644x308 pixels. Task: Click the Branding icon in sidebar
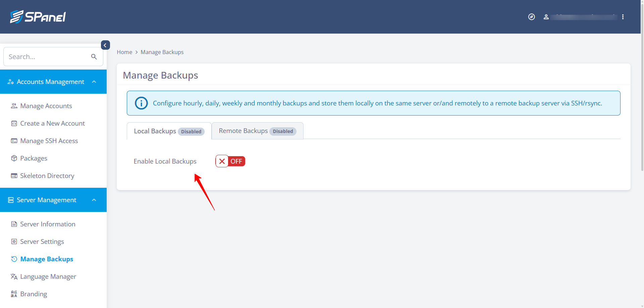coord(14,294)
